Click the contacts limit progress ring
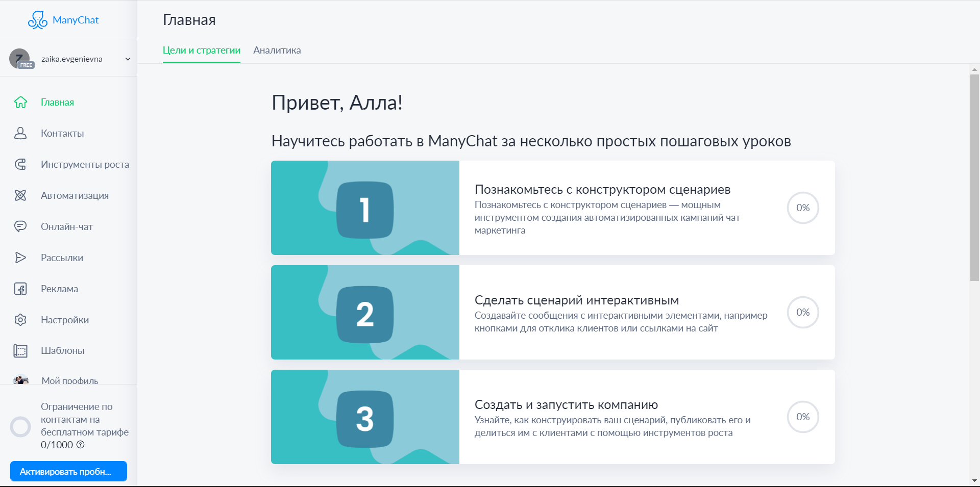 point(20,427)
